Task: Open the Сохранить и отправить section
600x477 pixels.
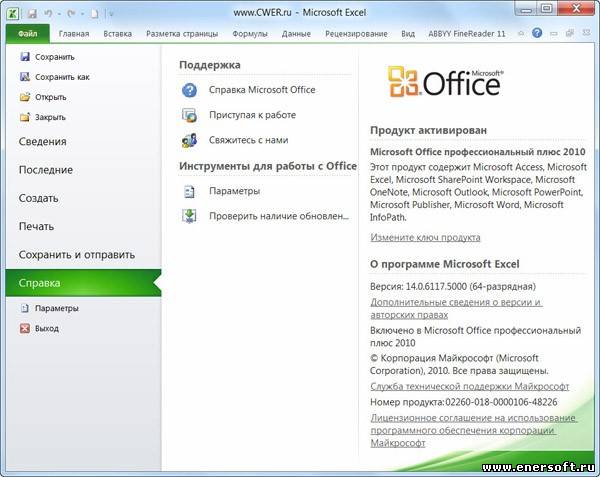Action: click(x=77, y=255)
